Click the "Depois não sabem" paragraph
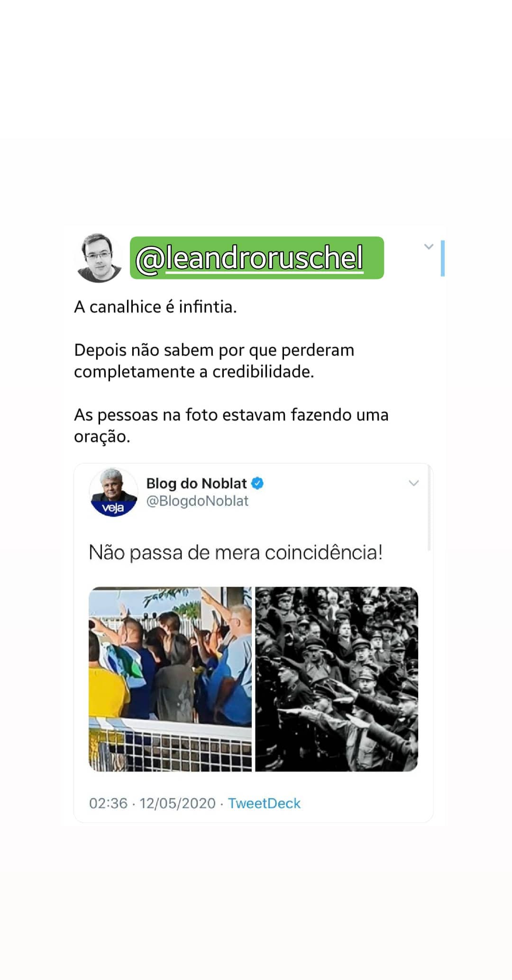512x980 pixels. 214,361
